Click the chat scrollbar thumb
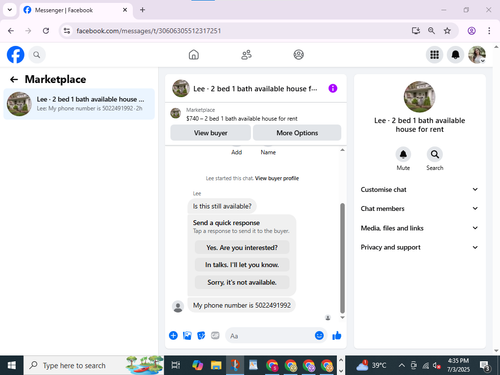500x375 pixels. click(x=342, y=258)
